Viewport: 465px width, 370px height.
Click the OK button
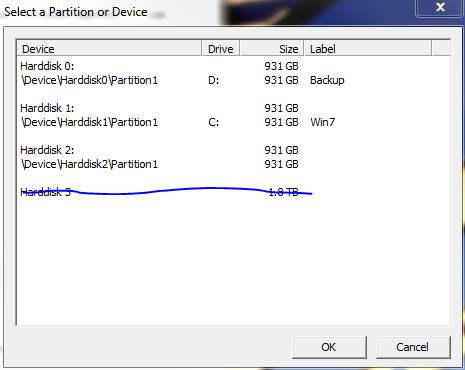tap(329, 347)
